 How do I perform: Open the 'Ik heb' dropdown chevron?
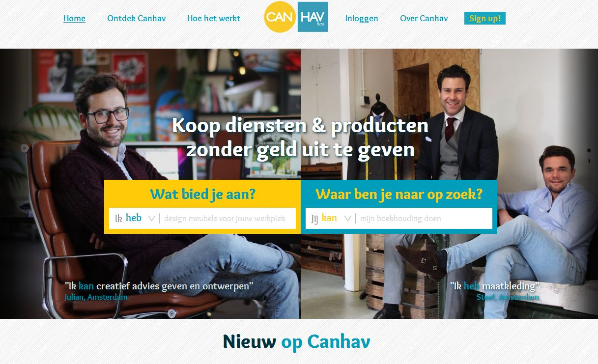(151, 219)
